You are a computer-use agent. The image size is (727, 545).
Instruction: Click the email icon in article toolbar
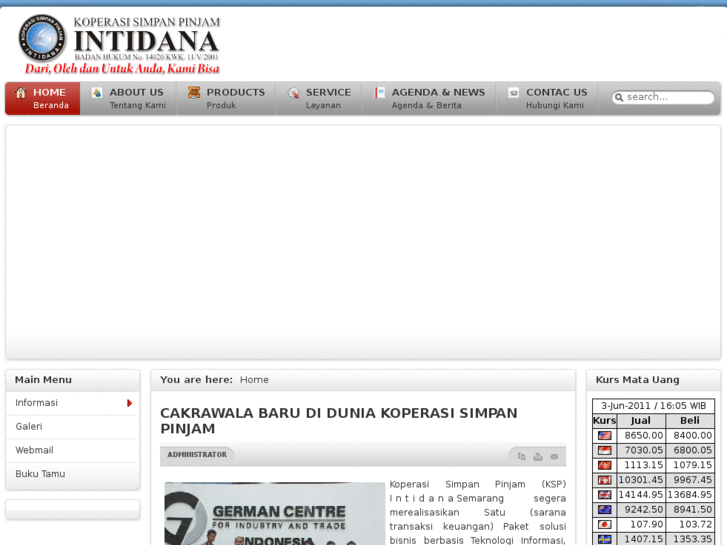tap(554, 456)
